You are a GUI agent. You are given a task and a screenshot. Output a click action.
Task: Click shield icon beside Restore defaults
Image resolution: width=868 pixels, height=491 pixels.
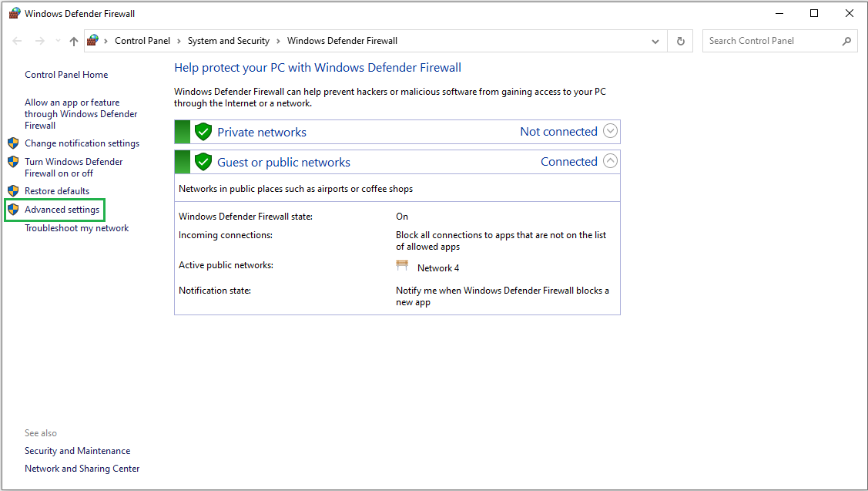click(13, 191)
